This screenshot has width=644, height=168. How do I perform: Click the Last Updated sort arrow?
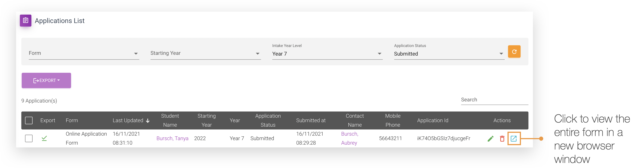click(148, 121)
